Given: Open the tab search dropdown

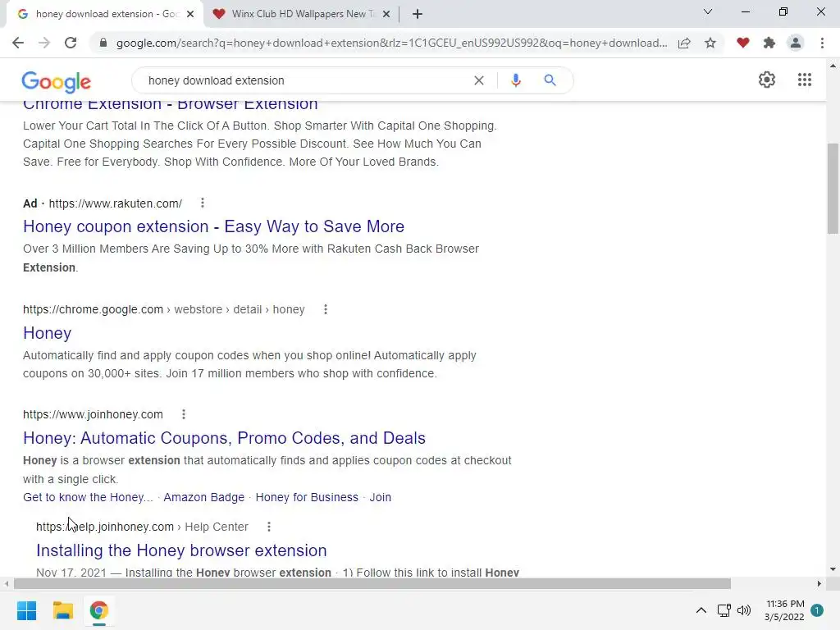Looking at the screenshot, I should (x=708, y=11).
